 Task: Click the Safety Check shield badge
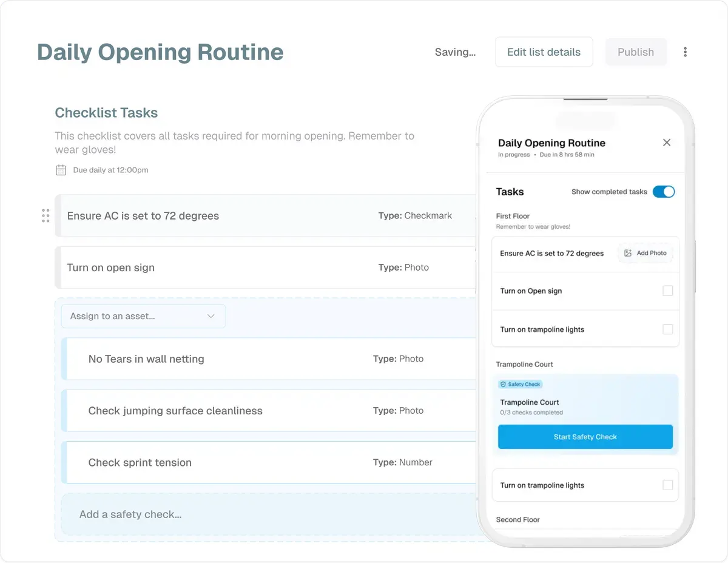coord(520,384)
